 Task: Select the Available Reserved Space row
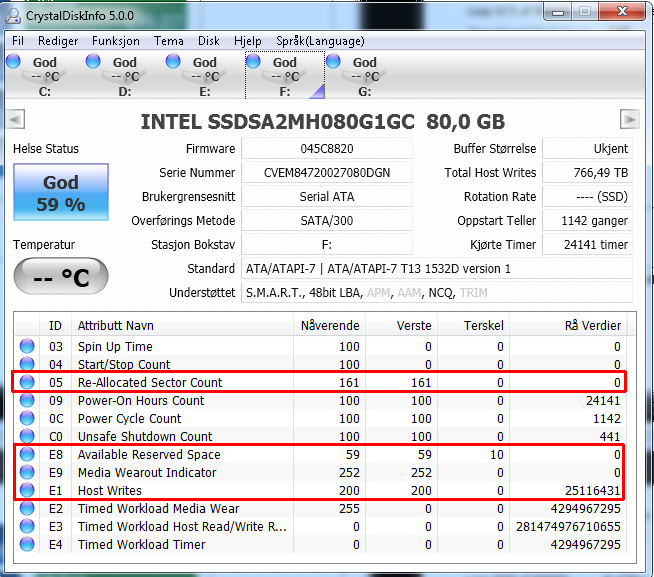[x=321, y=454]
